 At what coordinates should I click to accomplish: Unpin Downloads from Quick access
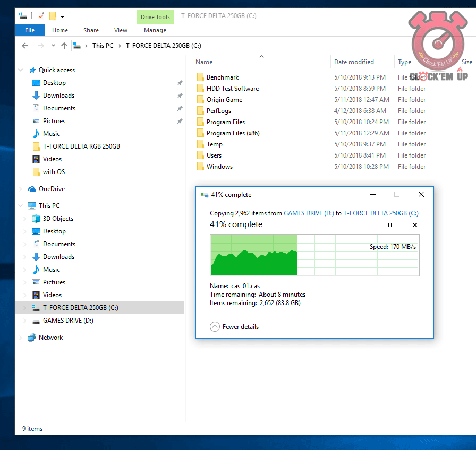180,96
